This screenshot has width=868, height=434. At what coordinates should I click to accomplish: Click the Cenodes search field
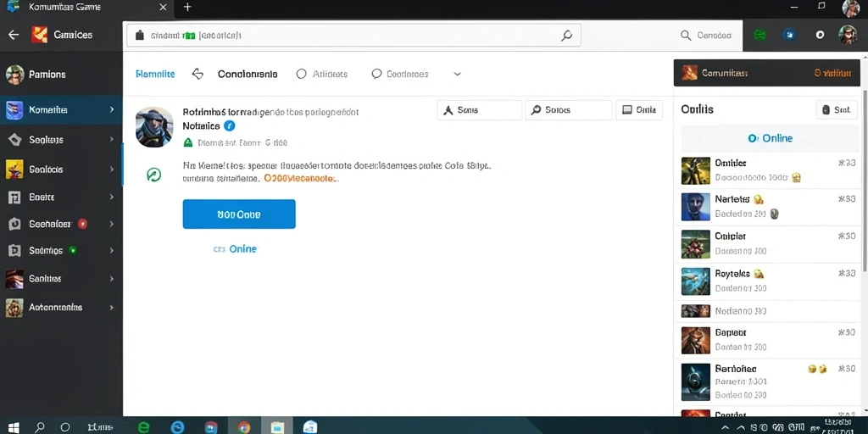(x=706, y=36)
